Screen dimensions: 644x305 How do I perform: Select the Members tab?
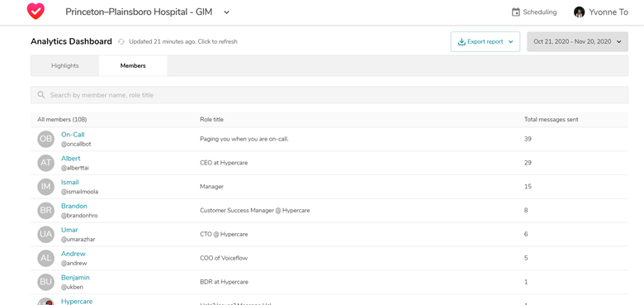tap(133, 66)
